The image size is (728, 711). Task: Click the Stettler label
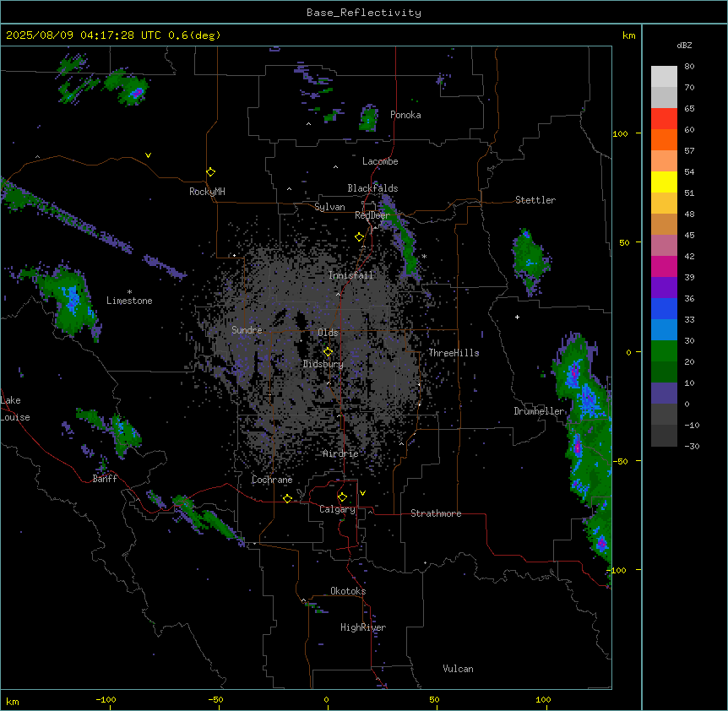tap(535, 200)
